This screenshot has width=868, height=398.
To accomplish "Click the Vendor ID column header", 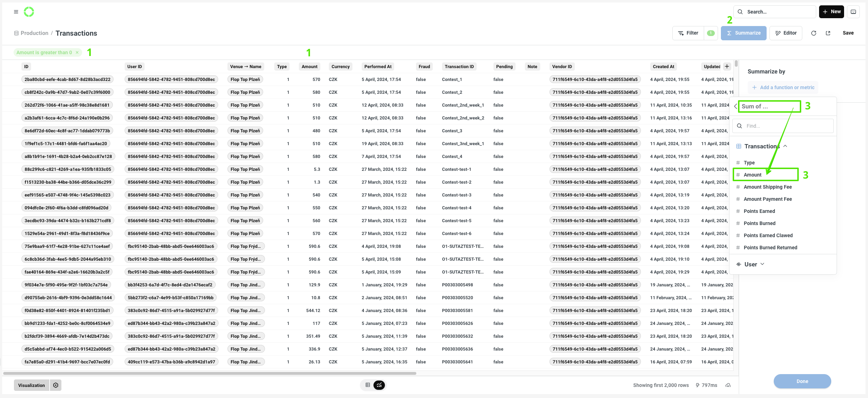I will (562, 66).
